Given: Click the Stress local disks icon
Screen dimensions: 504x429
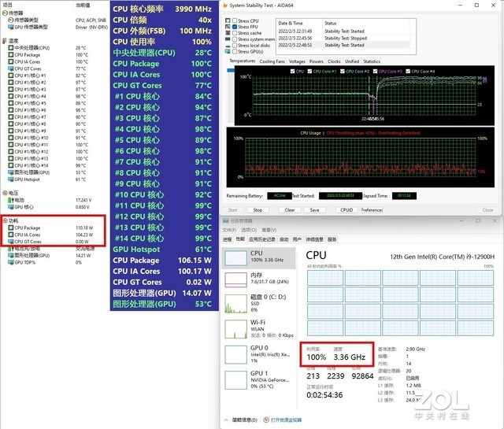Looking at the screenshot, I should pos(228,46).
